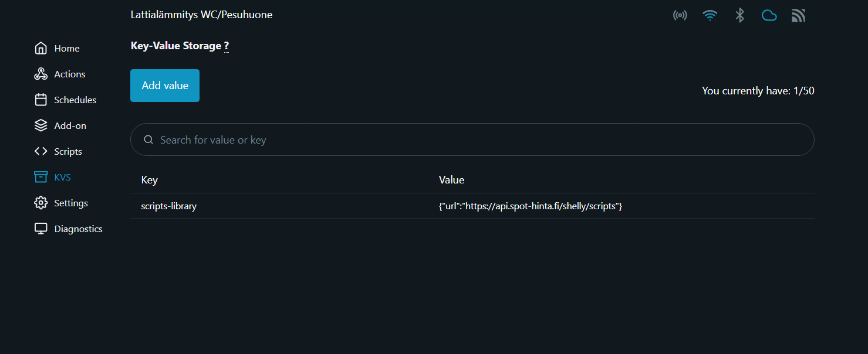Click the RSS-style feed status icon

click(x=798, y=15)
